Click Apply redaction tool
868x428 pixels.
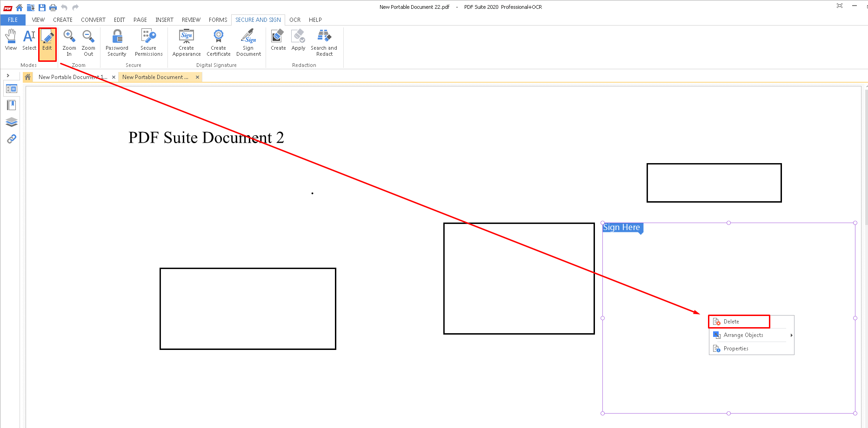tap(299, 40)
